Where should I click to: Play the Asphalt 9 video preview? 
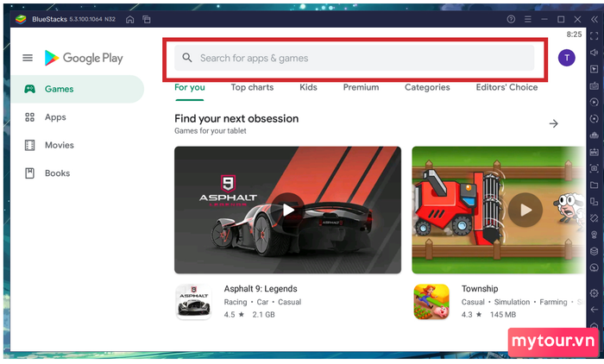click(x=287, y=210)
